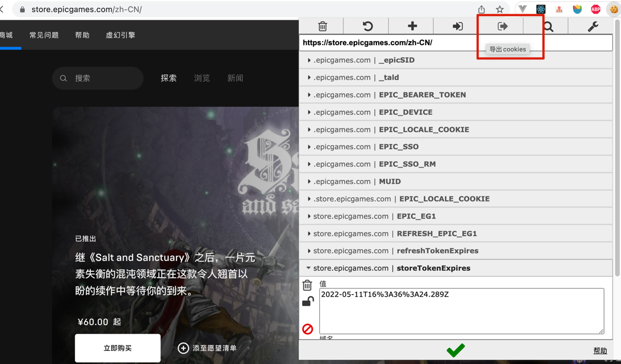Open the EditThisCookie extension icon
The width and height of the screenshot is (621, 364).
pyautogui.click(x=614, y=9)
